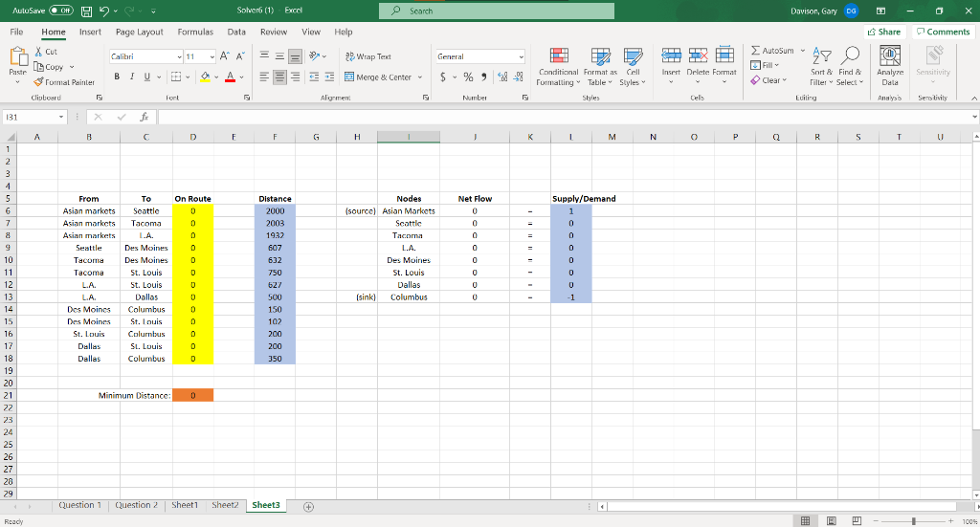The width and height of the screenshot is (980, 527).
Task: Click the Copy button
Action: (48, 67)
